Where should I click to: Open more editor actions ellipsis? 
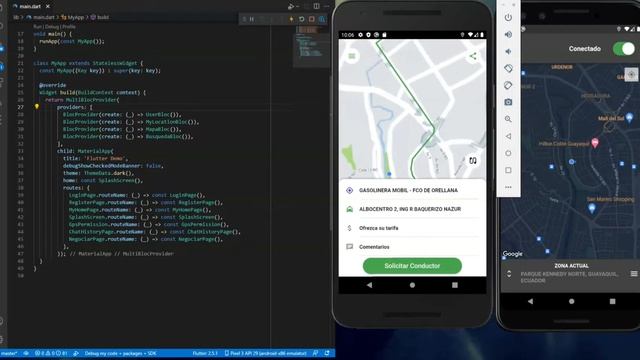pyautogui.click(x=327, y=6)
